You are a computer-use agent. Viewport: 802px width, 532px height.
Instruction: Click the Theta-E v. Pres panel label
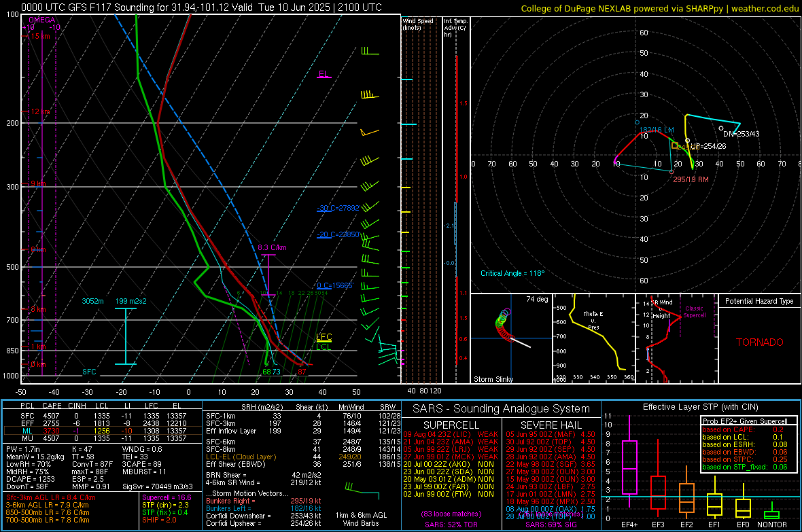593,320
